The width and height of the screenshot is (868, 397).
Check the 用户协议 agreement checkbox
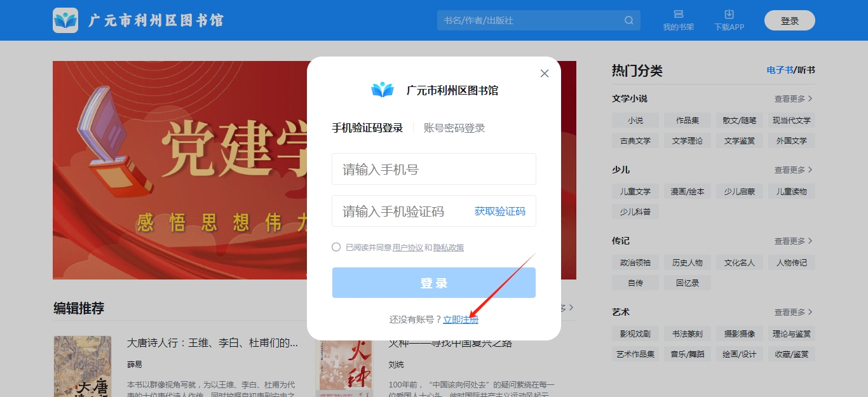tap(336, 247)
